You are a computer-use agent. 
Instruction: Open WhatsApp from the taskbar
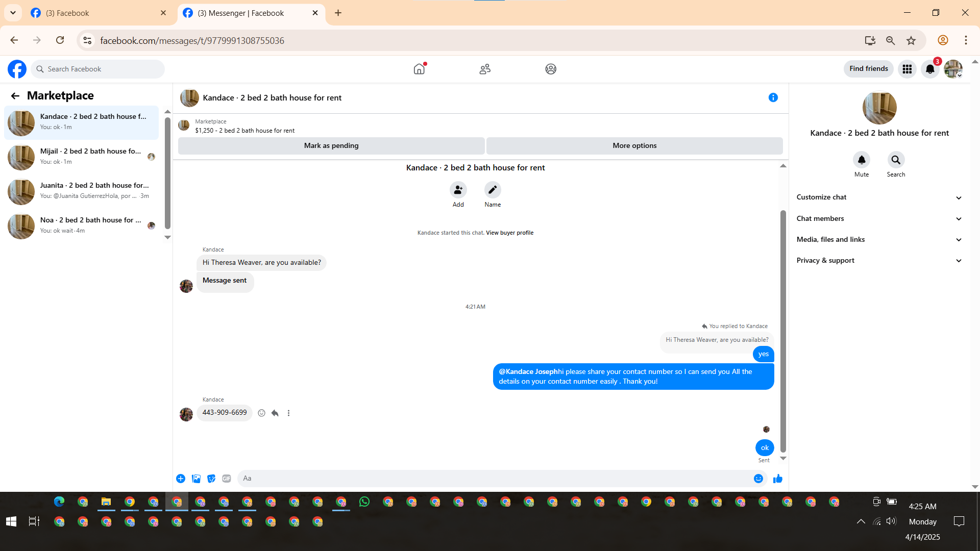pyautogui.click(x=364, y=502)
